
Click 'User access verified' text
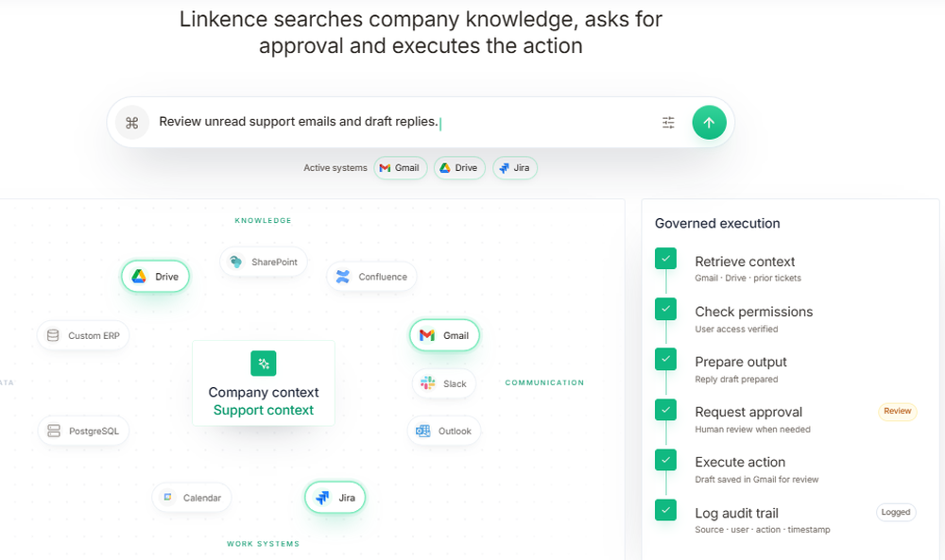[736, 329]
